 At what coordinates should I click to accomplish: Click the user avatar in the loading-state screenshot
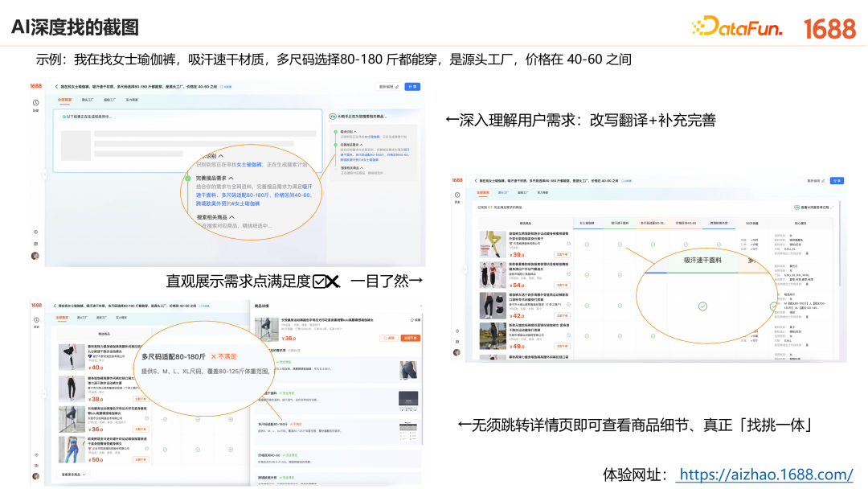tap(35, 256)
